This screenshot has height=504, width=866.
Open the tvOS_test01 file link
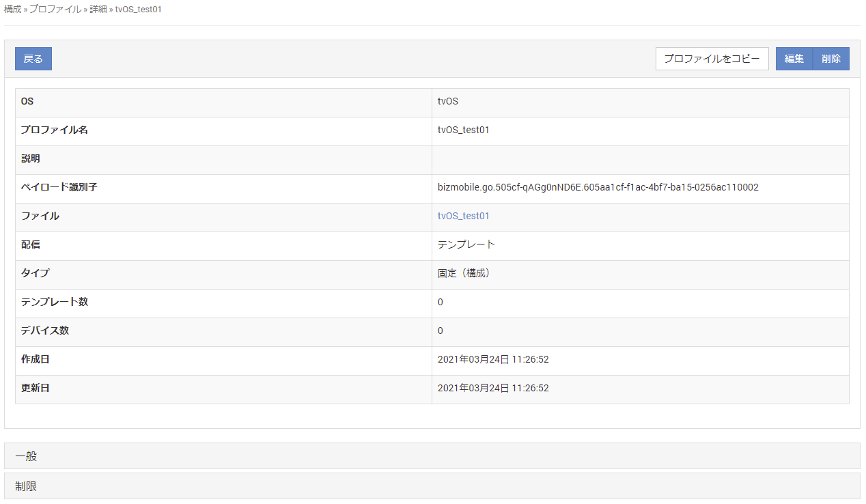click(464, 216)
